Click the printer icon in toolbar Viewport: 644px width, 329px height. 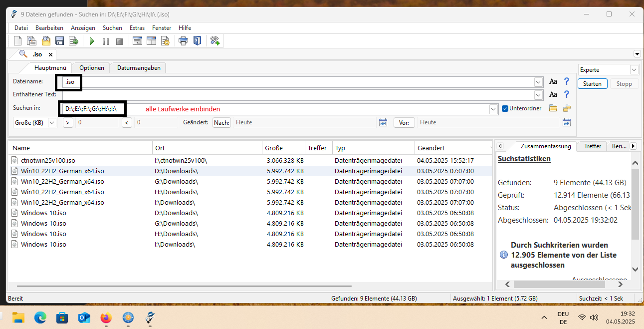point(183,41)
